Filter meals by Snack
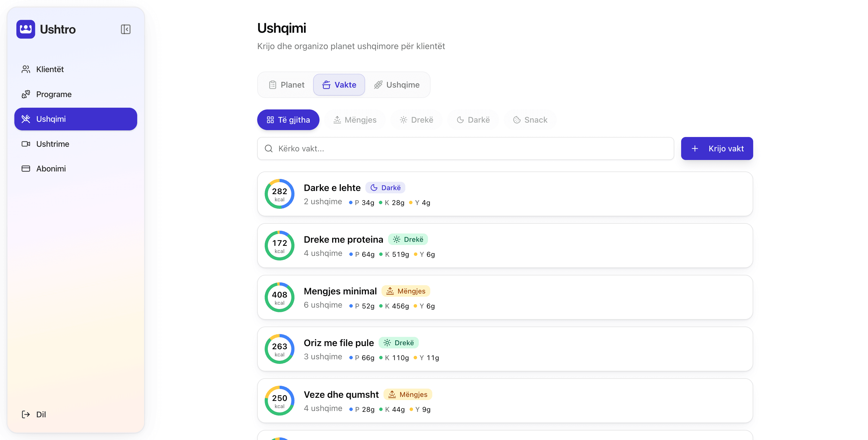868x440 pixels. (x=530, y=120)
